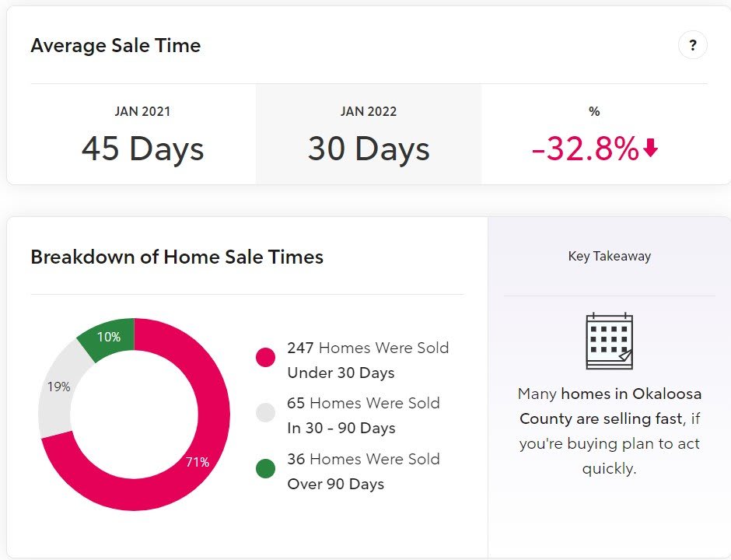This screenshot has width=731, height=560.
Task: Click the red down arrow icon
Action: click(x=651, y=149)
